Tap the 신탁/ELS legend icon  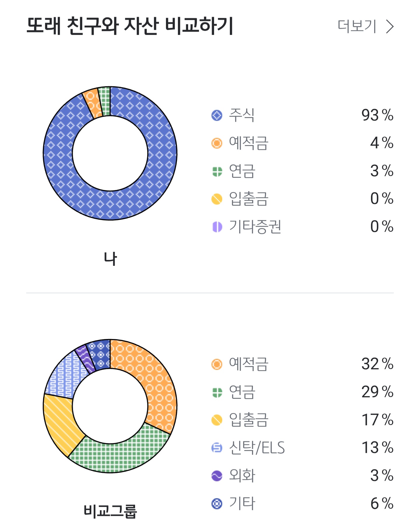coord(217,448)
